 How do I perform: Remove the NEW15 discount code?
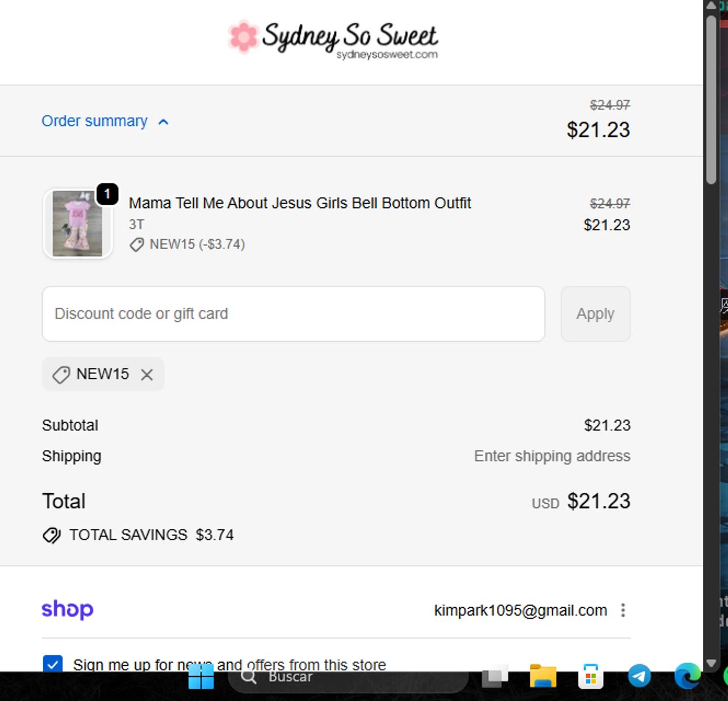click(x=147, y=374)
